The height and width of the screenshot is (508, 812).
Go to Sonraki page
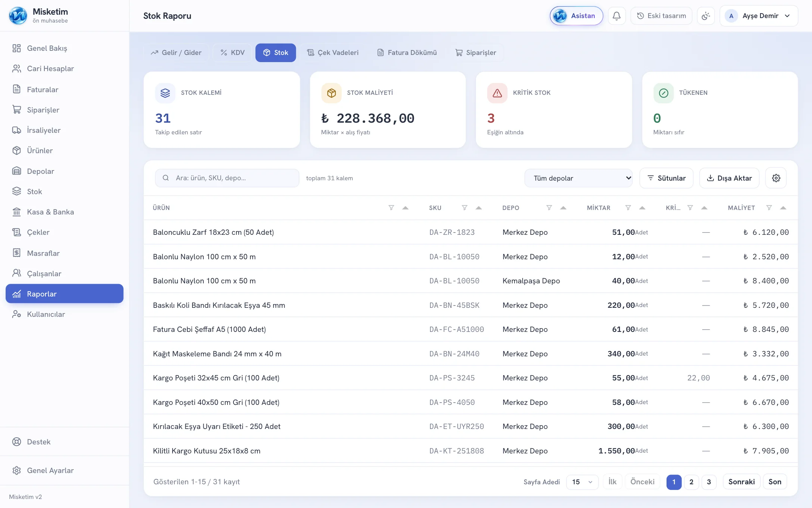(x=741, y=482)
